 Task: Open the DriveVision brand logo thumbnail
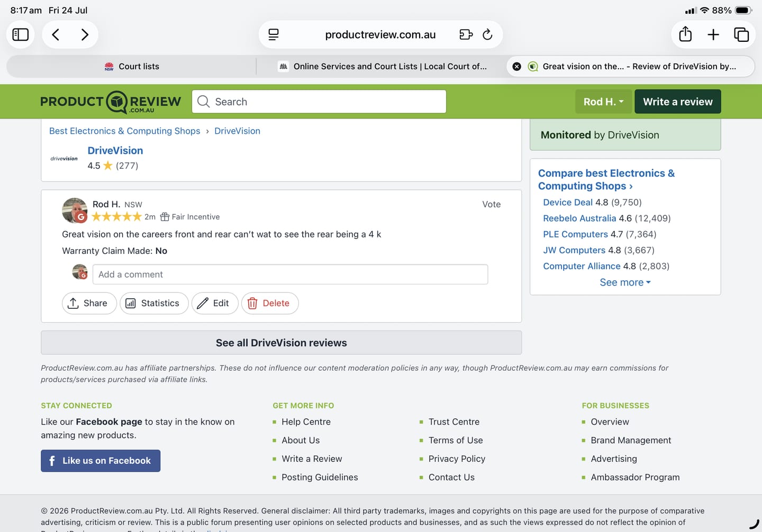click(x=63, y=158)
